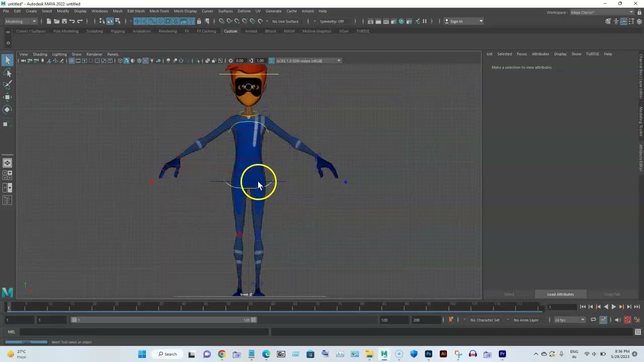Toggle Use All Lights in viewport
Image resolution: width=644 pixels, height=362 pixels.
pyautogui.click(x=152, y=61)
